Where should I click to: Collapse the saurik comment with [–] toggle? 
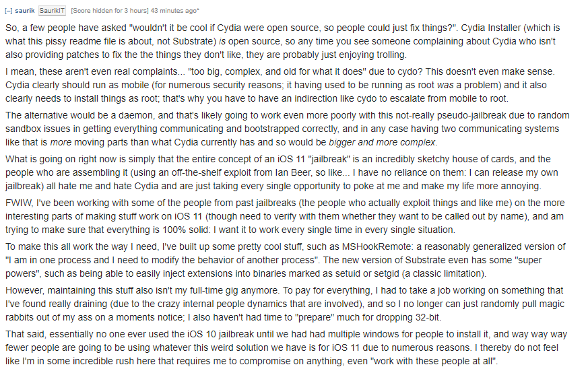pyautogui.click(x=8, y=11)
